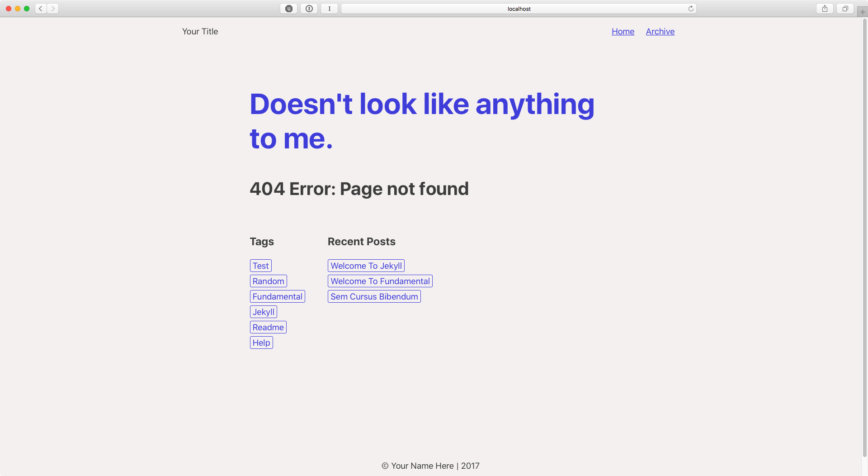Screen dimensions: 868x476
Task: Click the 'Recent Posts' section heading
Action: pyautogui.click(x=362, y=242)
